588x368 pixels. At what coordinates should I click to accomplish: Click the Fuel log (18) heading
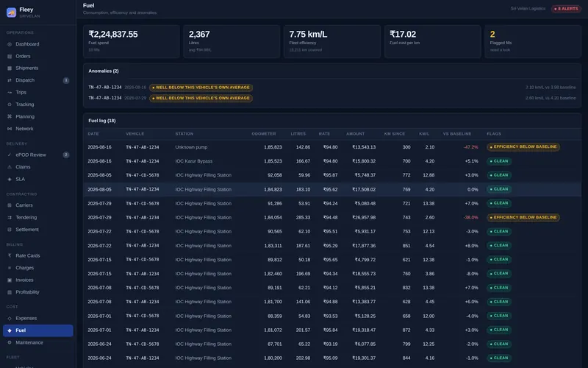102,121
